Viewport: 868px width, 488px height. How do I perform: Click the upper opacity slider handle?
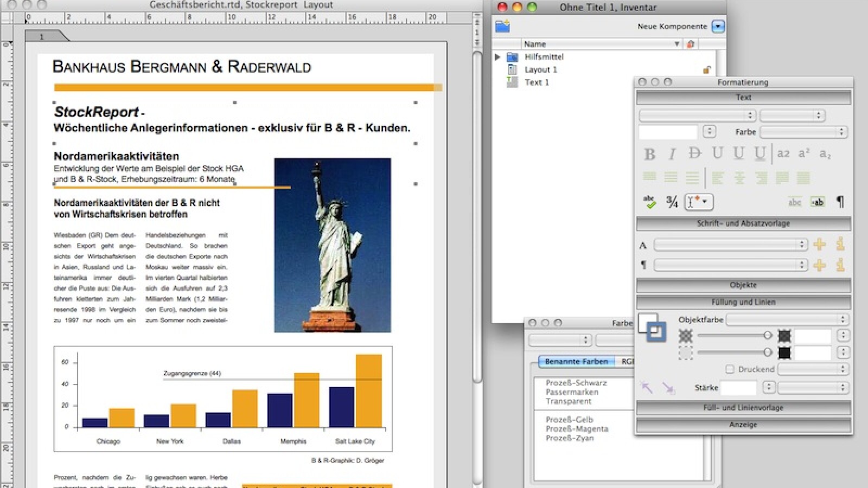coord(767,336)
